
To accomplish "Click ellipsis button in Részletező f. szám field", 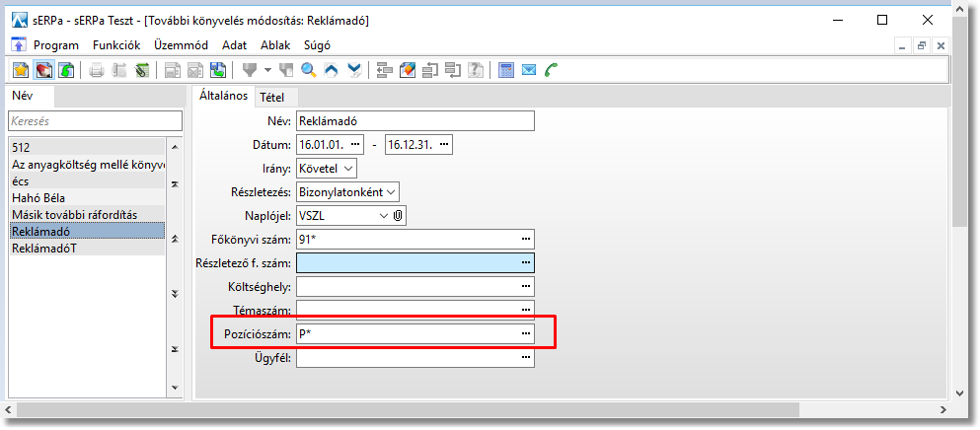I will pos(526,263).
